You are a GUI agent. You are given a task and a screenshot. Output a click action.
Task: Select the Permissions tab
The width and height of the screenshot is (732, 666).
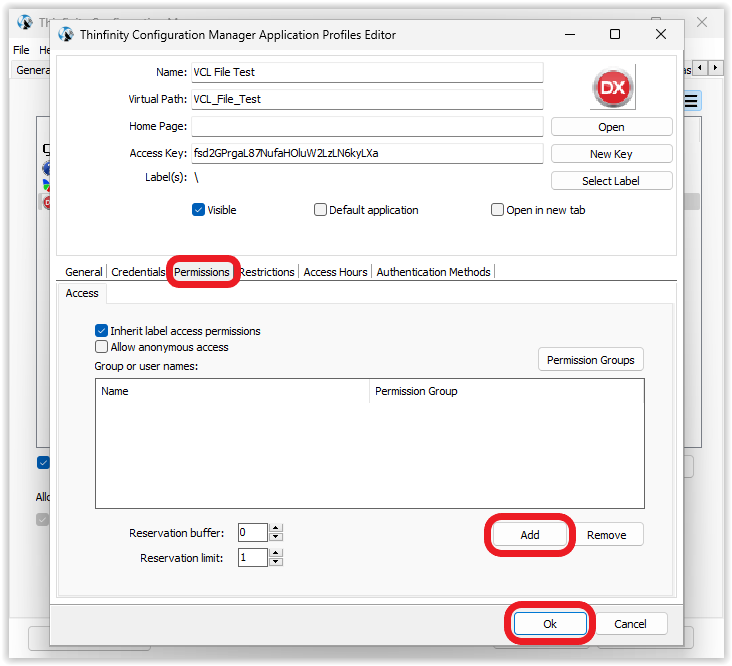click(x=202, y=272)
